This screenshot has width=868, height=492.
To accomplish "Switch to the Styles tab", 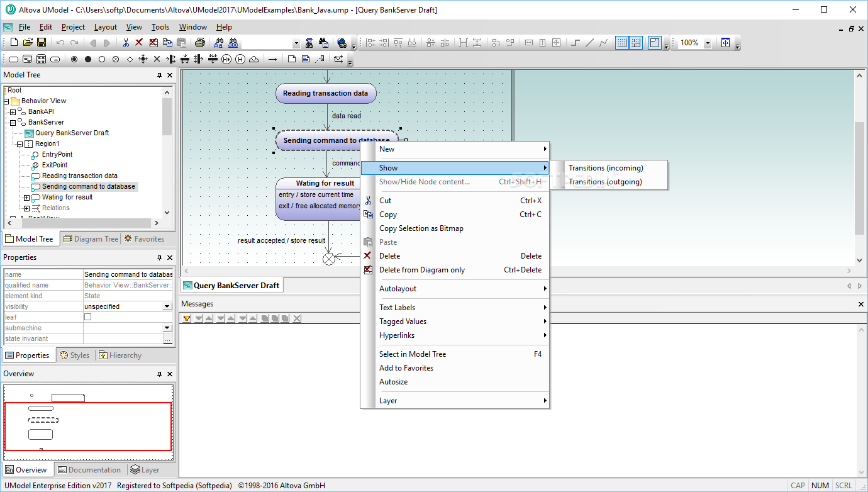I will click(x=74, y=355).
